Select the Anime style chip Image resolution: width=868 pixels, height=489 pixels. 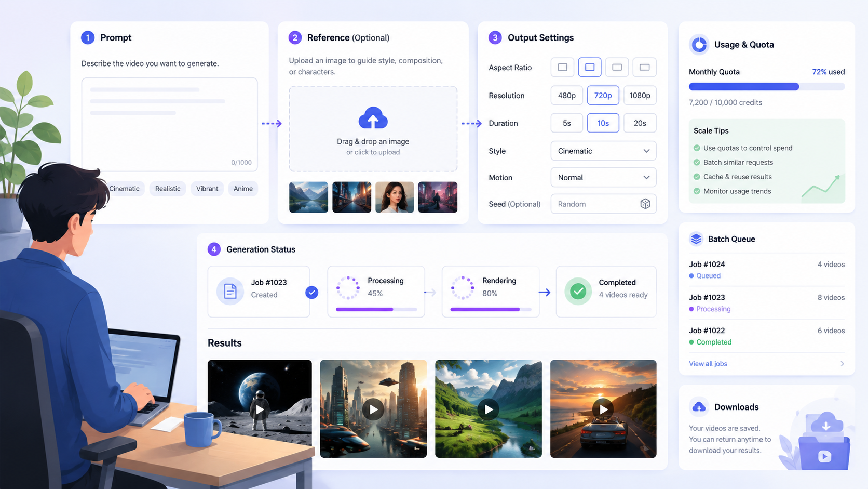coord(243,189)
